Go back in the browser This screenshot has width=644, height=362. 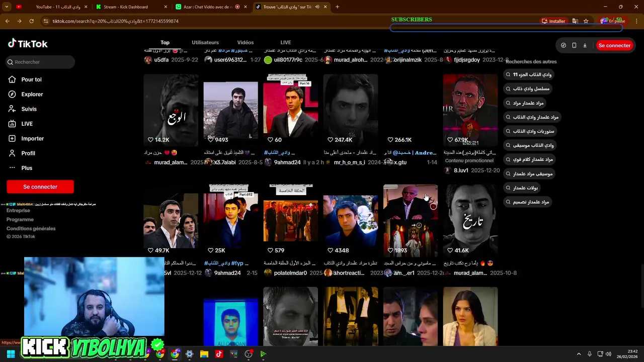[x=8, y=21]
